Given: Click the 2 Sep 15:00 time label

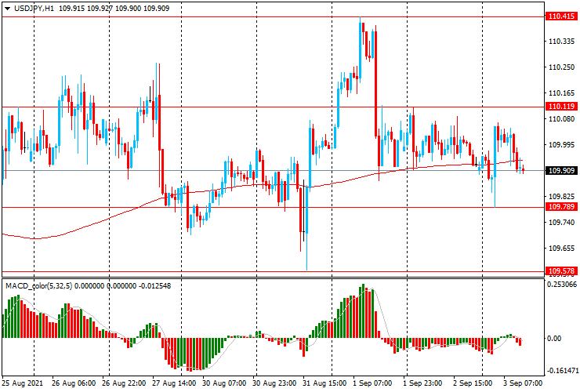Looking at the screenshot, I should tap(473, 383).
